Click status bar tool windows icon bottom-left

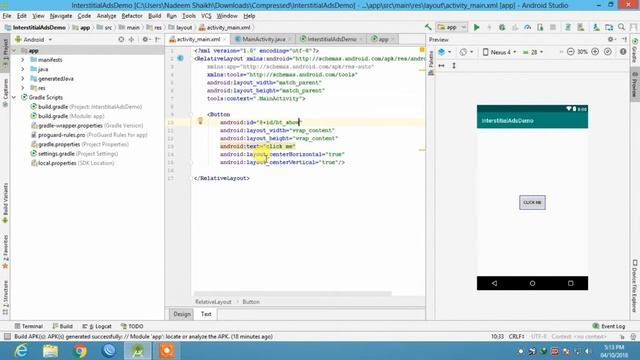(x=7, y=336)
